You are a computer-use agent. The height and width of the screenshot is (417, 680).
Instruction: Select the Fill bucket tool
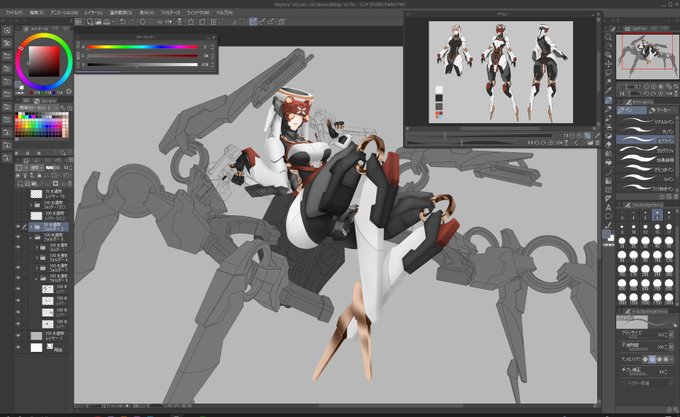click(608, 163)
